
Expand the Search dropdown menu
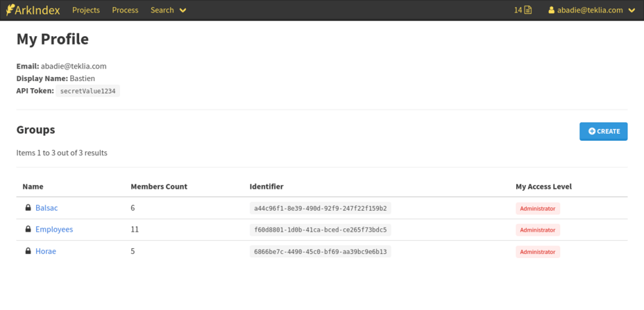[169, 10]
